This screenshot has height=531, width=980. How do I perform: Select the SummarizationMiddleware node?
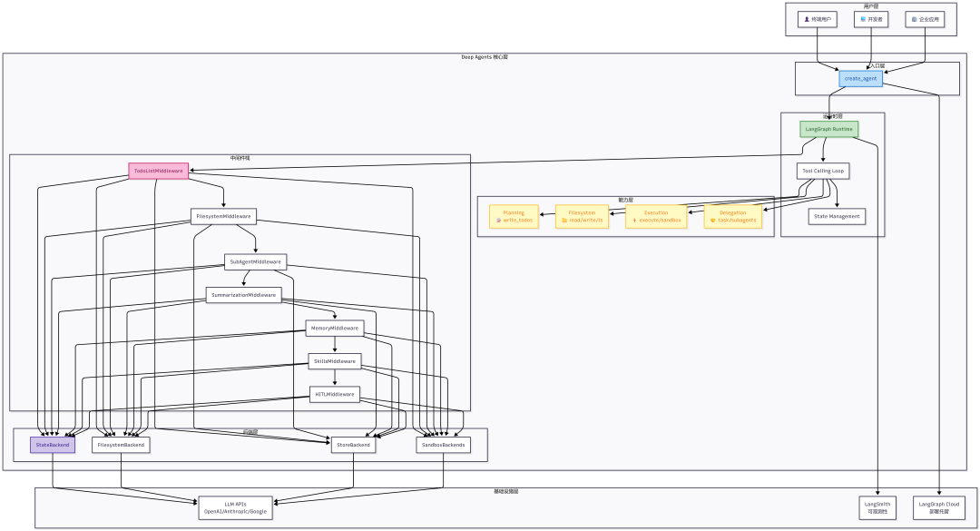click(244, 295)
